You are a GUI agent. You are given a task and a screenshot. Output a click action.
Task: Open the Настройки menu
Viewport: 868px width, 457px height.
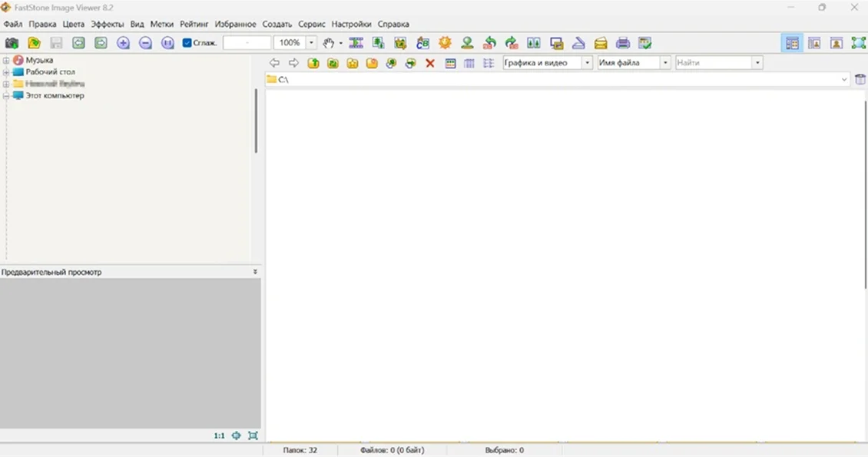(x=352, y=25)
